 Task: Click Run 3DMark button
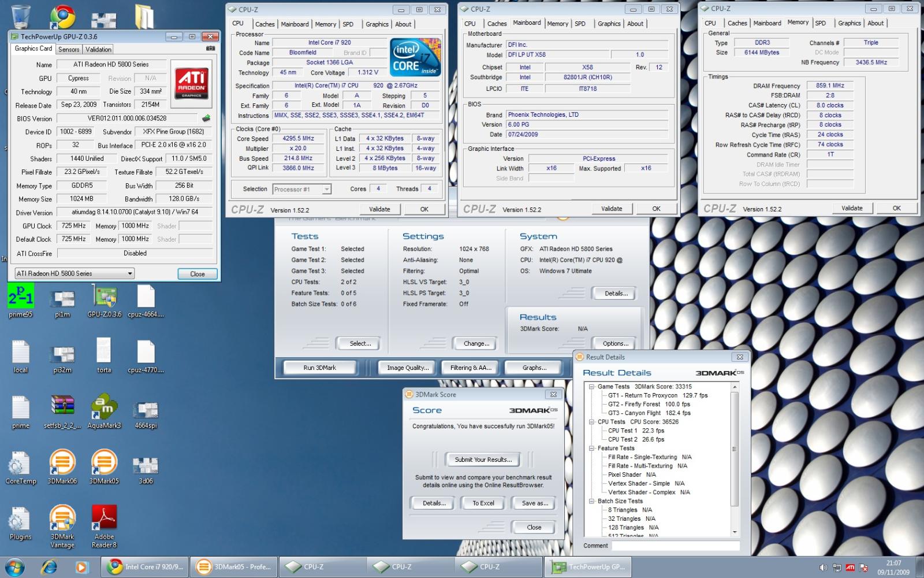click(x=319, y=368)
